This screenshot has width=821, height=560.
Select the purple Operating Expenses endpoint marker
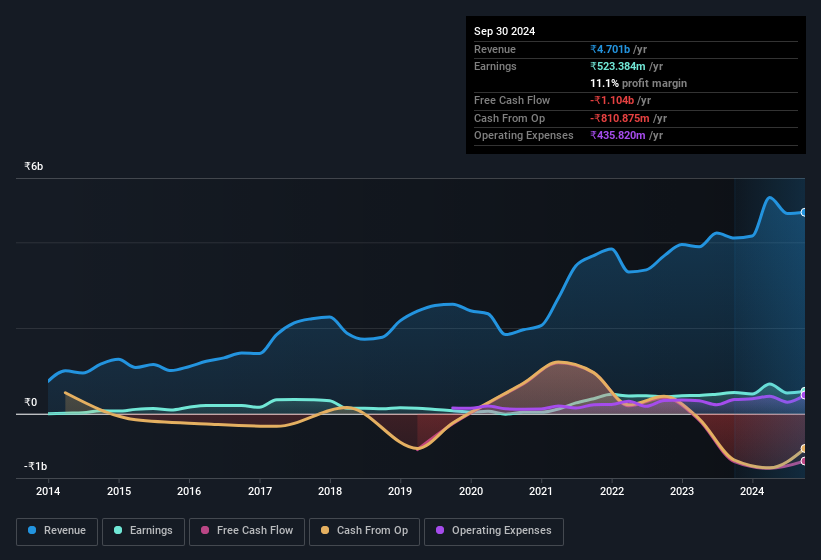pyautogui.click(x=804, y=396)
